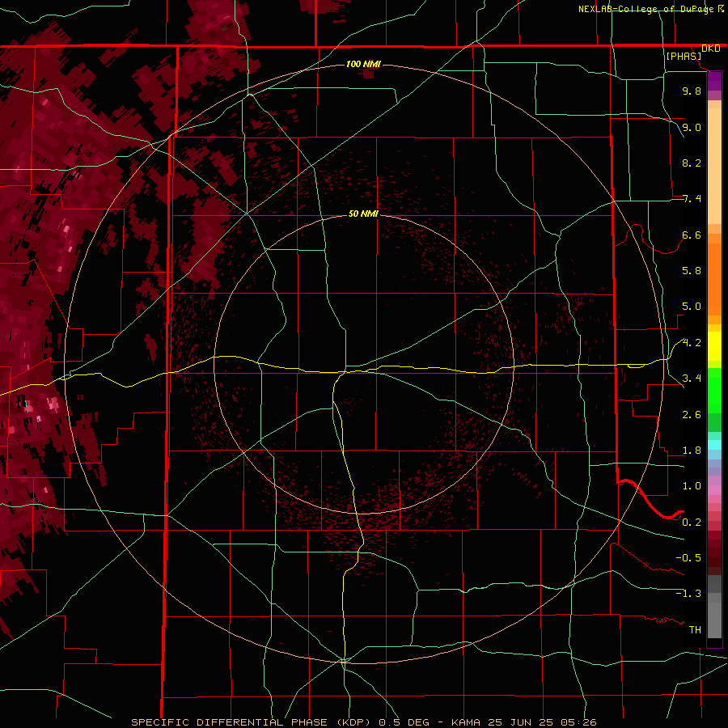
Task: Click the gray segment at color bar bottom
Action: click(714, 620)
